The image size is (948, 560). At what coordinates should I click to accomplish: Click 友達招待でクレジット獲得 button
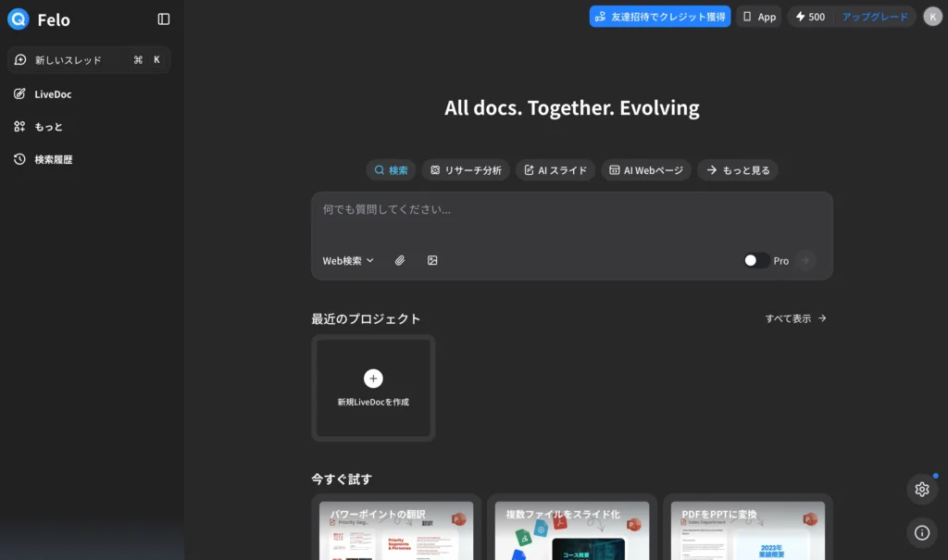point(659,16)
